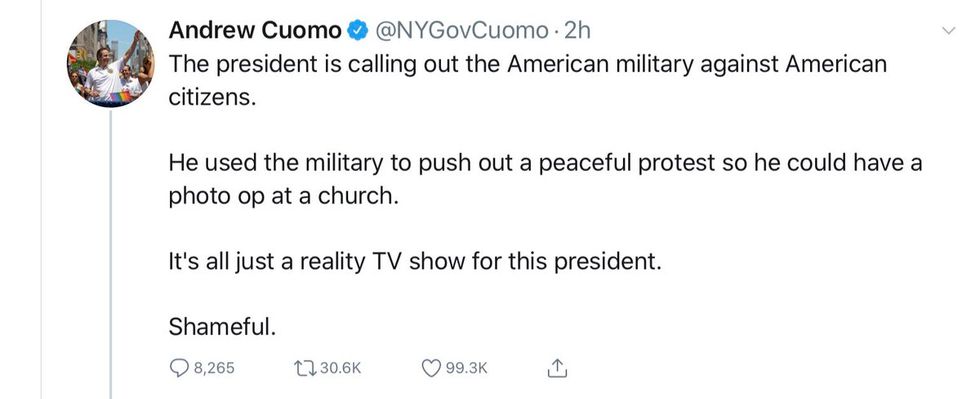Click the 2h timestamp

pos(576,30)
